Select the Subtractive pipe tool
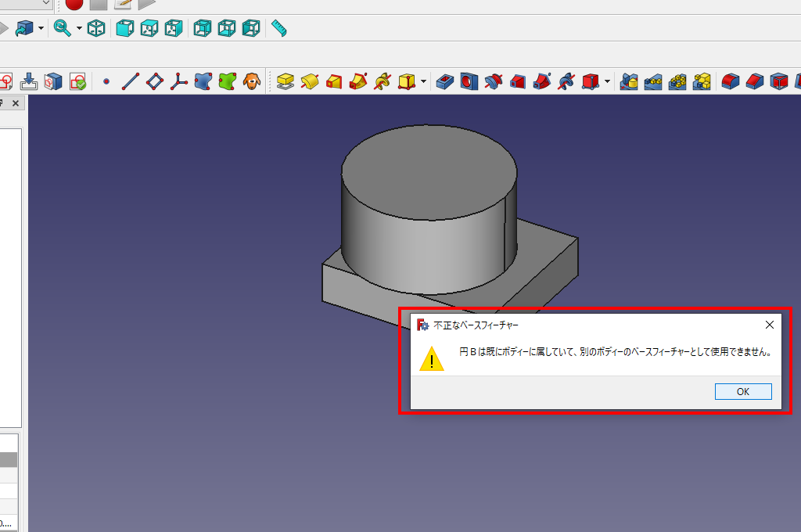 tap(542, 81)
